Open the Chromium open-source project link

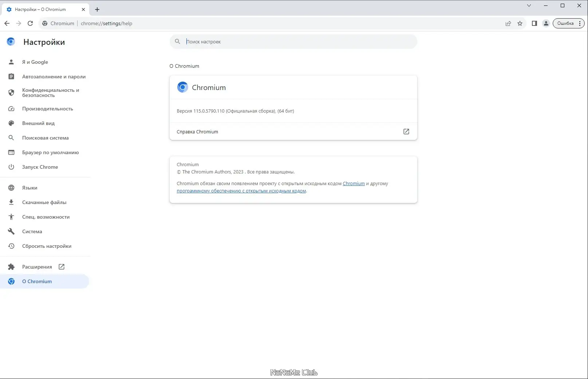point(354,183)
